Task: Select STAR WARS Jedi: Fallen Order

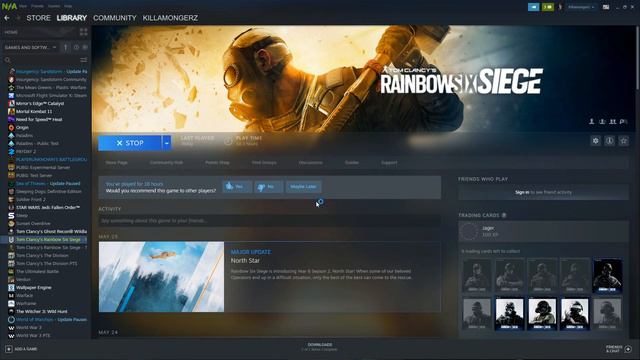Action: click(x=48, y=207)
